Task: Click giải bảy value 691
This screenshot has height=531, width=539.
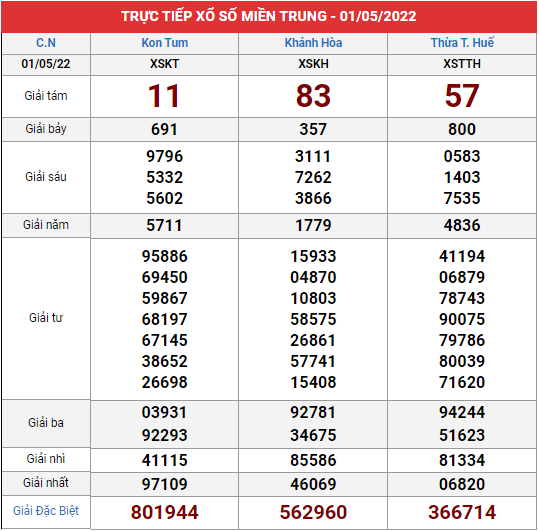Action: pyautogui.click(x=164, y=130)
